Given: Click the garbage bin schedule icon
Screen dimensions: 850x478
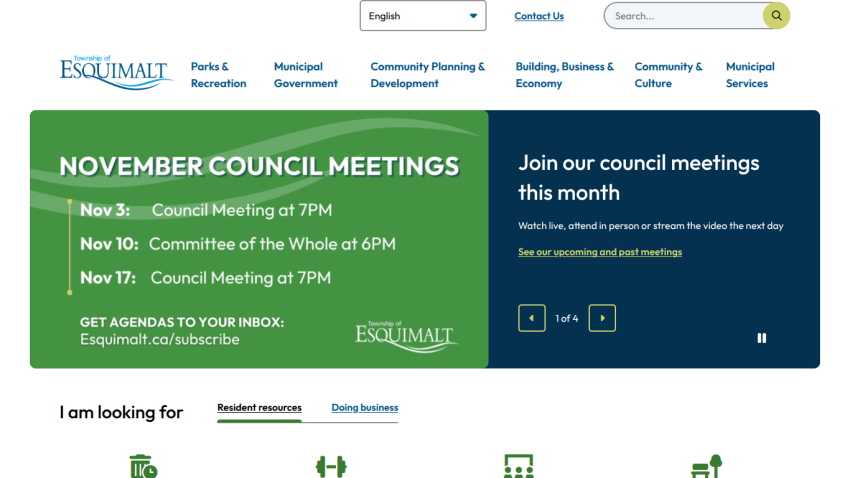Looking at the screenshot, I should tap(143, 466).
